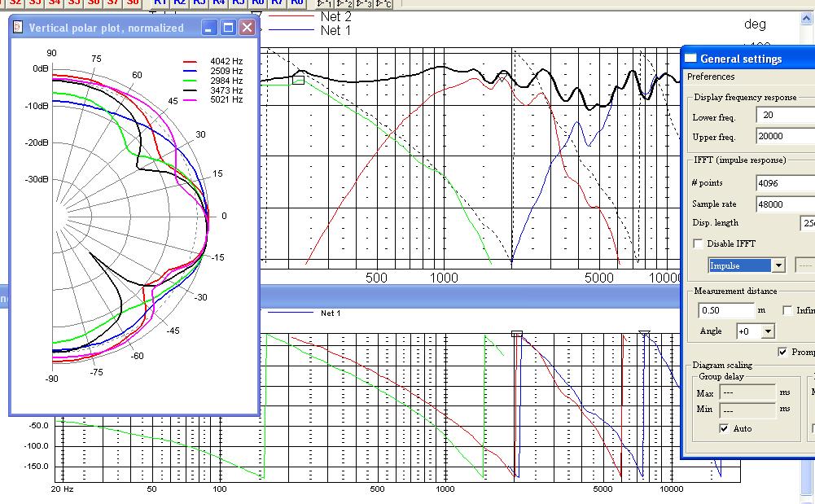Click the Net 2 legend label
This screenshot has width=815, height=504.
pyautogui.click(x=335, y=16)
